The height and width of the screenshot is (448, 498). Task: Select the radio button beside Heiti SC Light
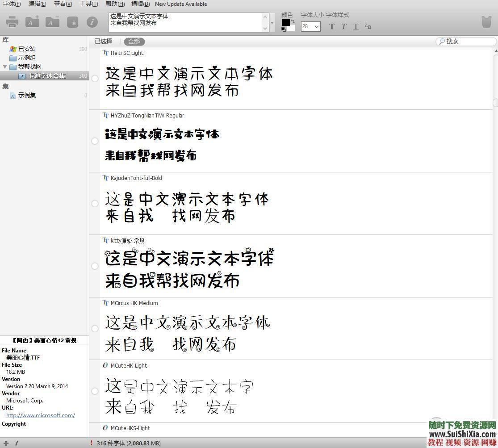[95, 78]
